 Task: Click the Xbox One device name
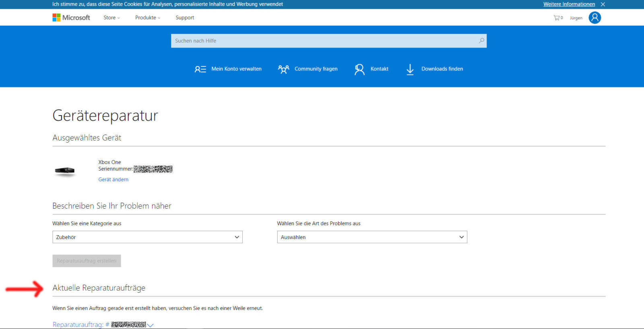coord(109,162)
